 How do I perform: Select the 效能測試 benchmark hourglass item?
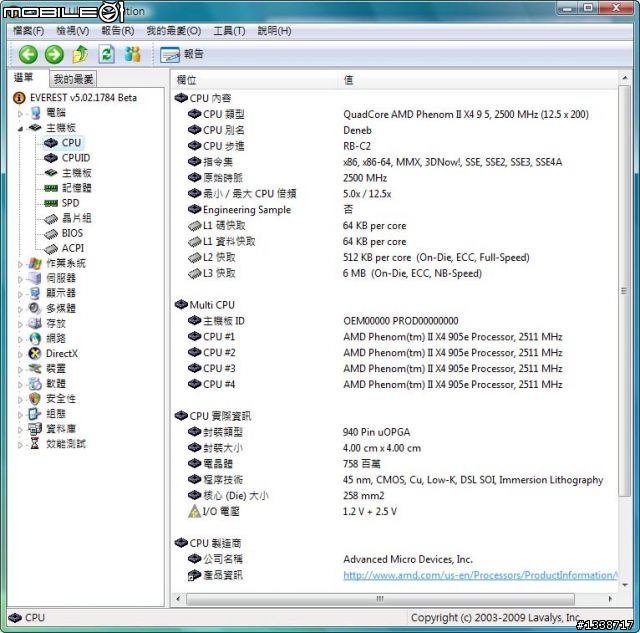(66, 444)
